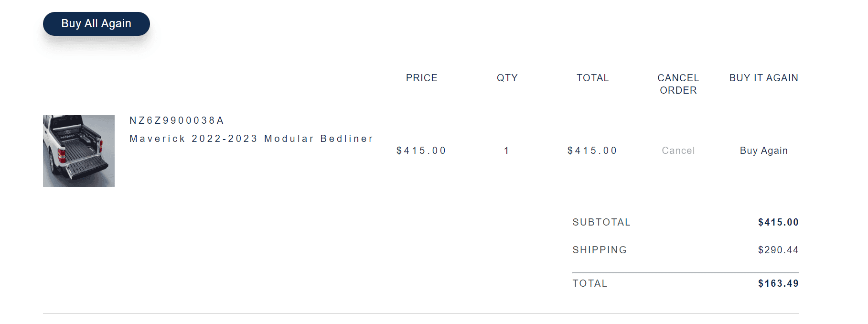Click the item unit price $415.00
868x324 pixels.
tap(421, 151)
